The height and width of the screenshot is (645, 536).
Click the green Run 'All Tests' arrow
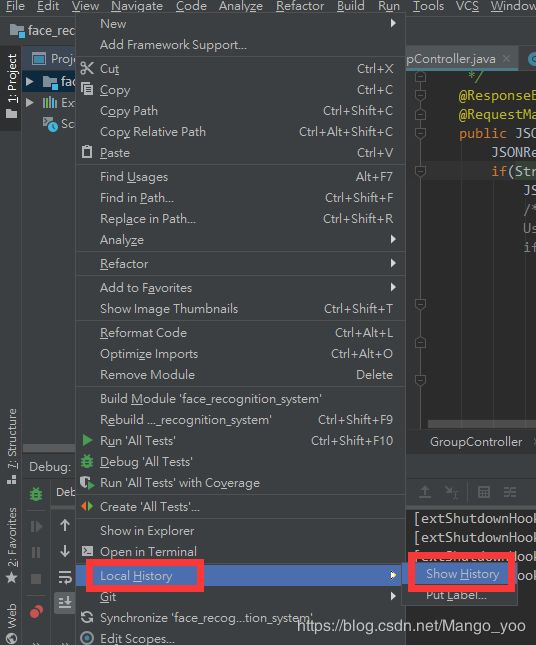tap(87, 440)
